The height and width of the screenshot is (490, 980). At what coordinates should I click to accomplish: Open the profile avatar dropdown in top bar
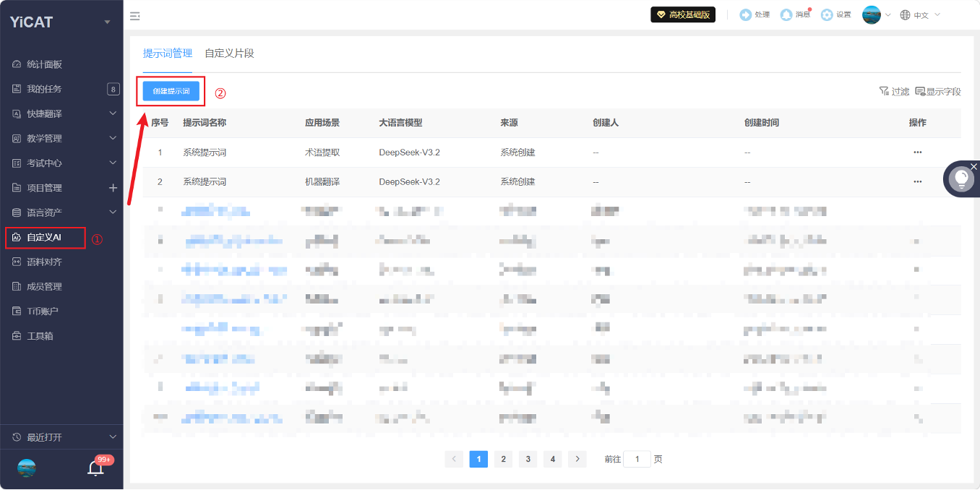click(876, 14)
